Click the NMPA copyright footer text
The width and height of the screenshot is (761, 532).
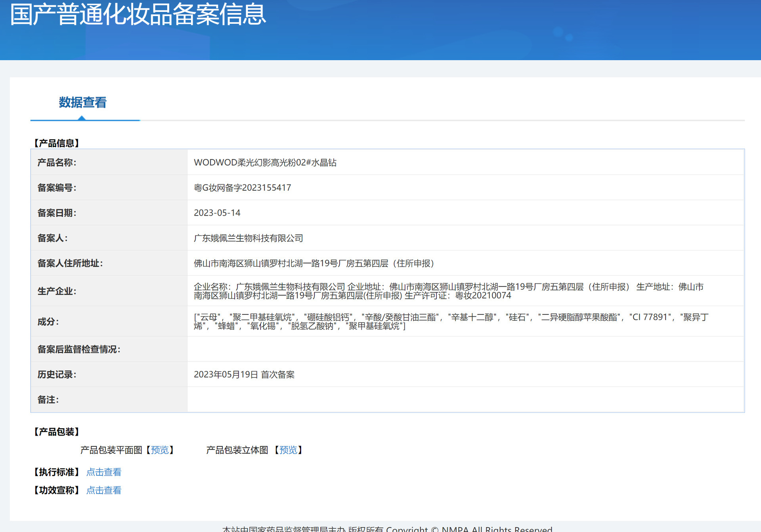tap(387, 528)
